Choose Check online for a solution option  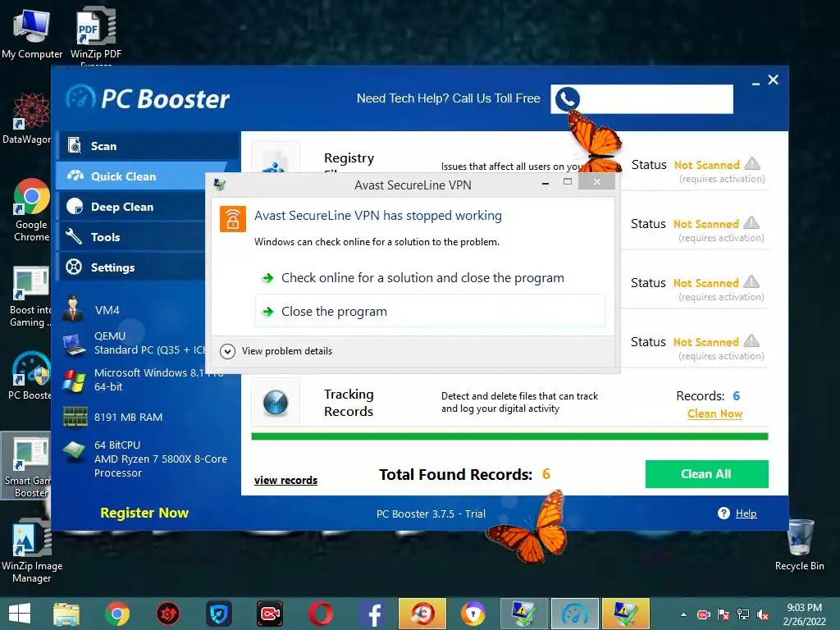(430, 278)
